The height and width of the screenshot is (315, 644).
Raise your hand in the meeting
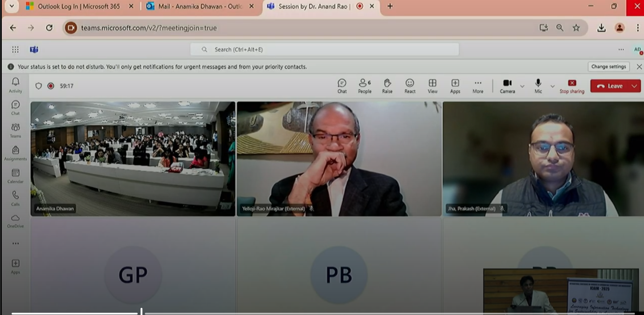[x=387, y=86]
